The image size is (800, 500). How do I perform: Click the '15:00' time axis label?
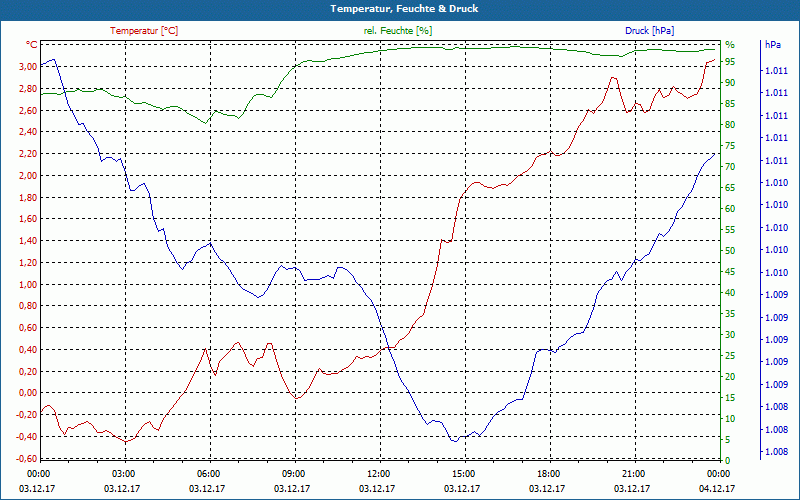click(463, 473)
